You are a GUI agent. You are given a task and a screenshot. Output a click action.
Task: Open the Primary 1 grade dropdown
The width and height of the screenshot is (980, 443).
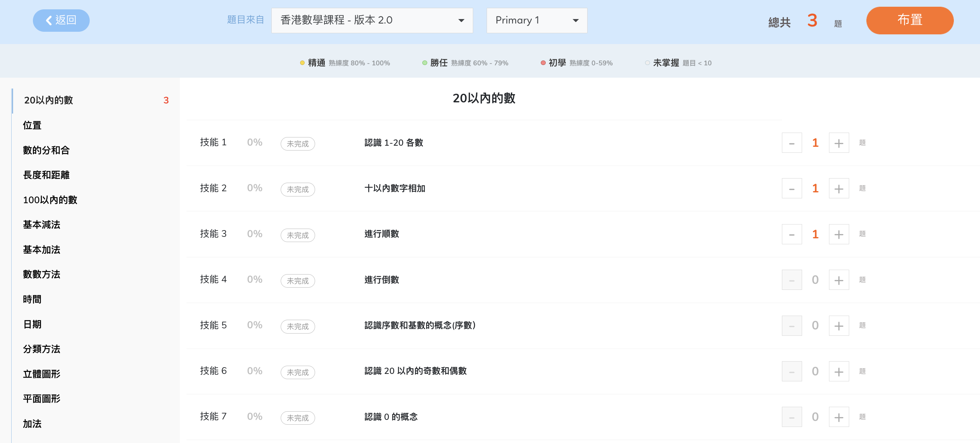536,20
